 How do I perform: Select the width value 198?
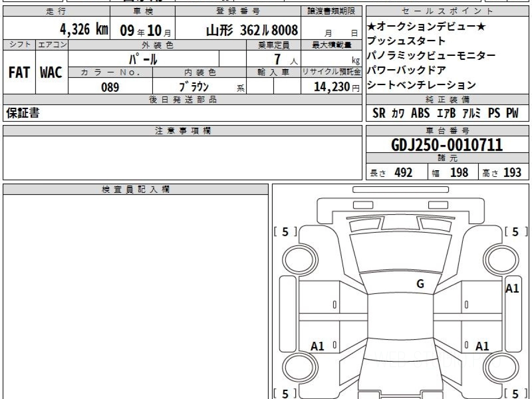[x=459, y=172]
